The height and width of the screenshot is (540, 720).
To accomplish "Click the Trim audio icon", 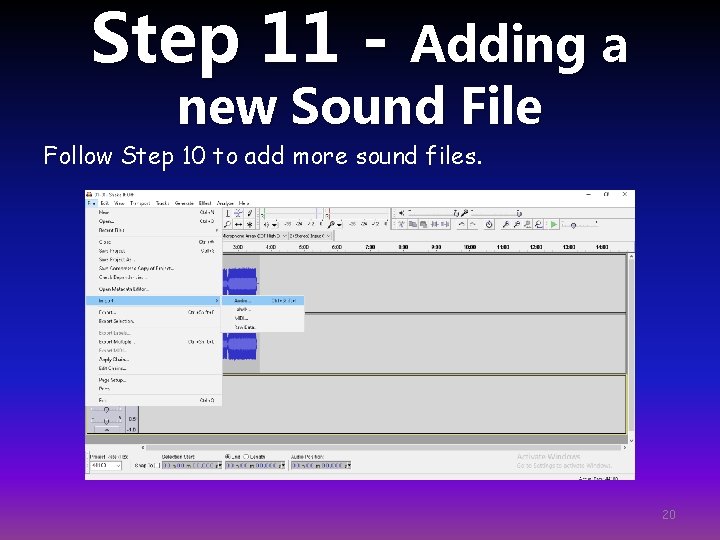I will pos(434,224).
